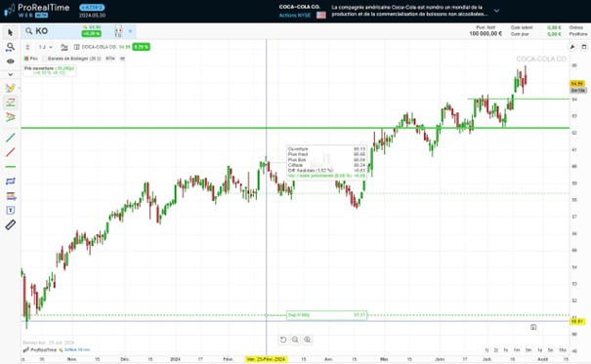Viewport: 591px width, 364px height.
Task: Toggle the eye visibility icon in sidebar
Action: coord(10,61)
